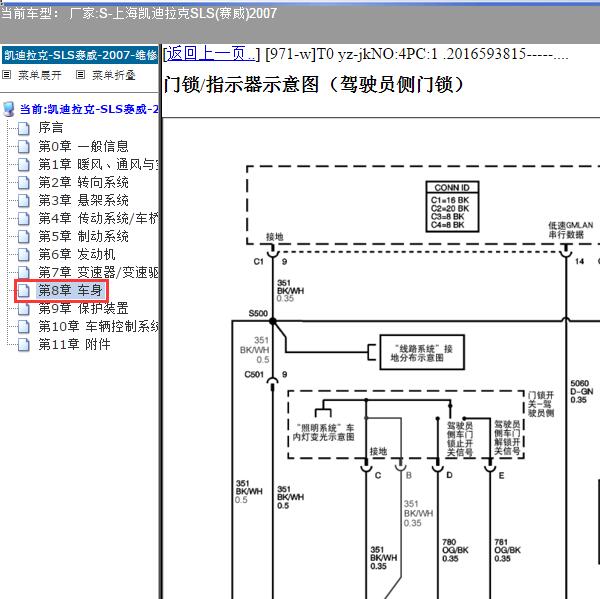Click the 低速GMLAN 串行数据 label
Screen dimensions: 600x599
point(571,230)
